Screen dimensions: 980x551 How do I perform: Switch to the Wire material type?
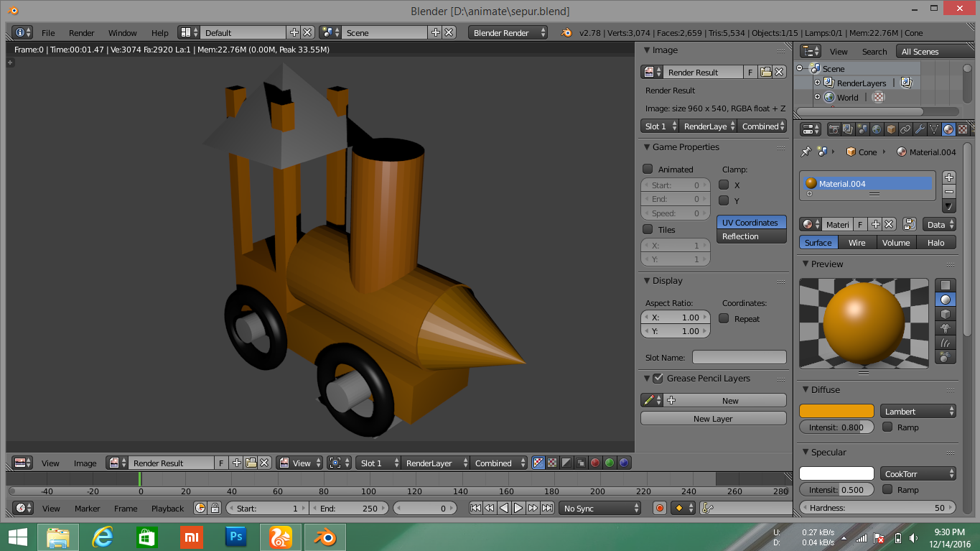click(x=857, y=243)
